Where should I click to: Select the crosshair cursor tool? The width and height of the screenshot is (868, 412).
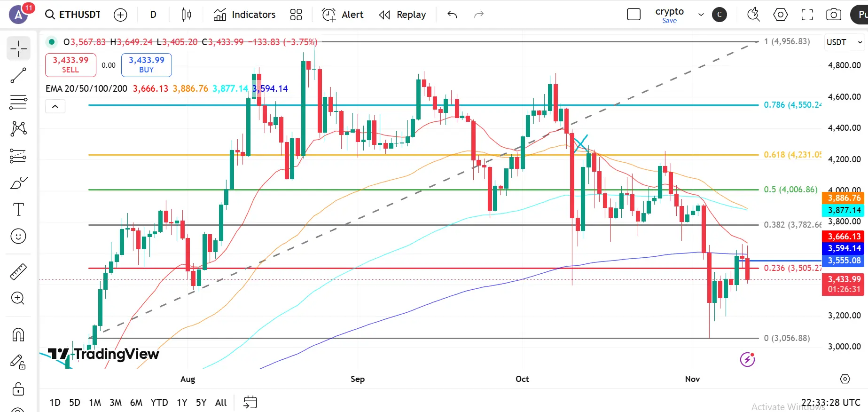tap(18, 48)
